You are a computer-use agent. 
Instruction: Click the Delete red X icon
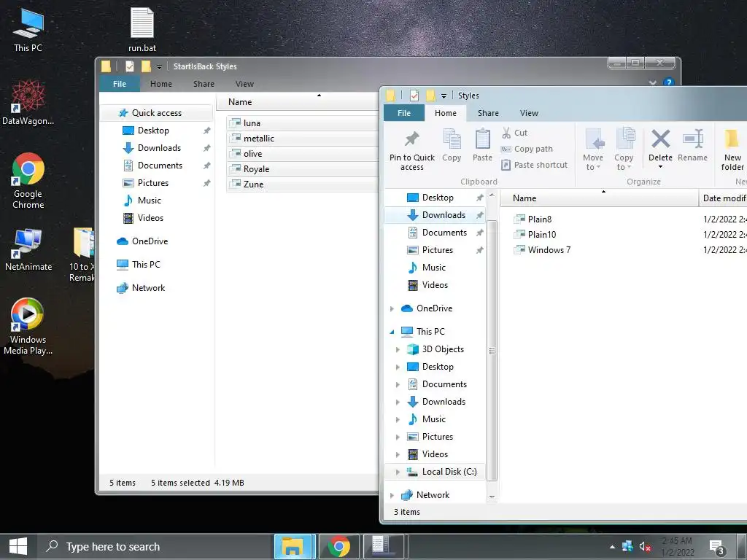[660, 139]
